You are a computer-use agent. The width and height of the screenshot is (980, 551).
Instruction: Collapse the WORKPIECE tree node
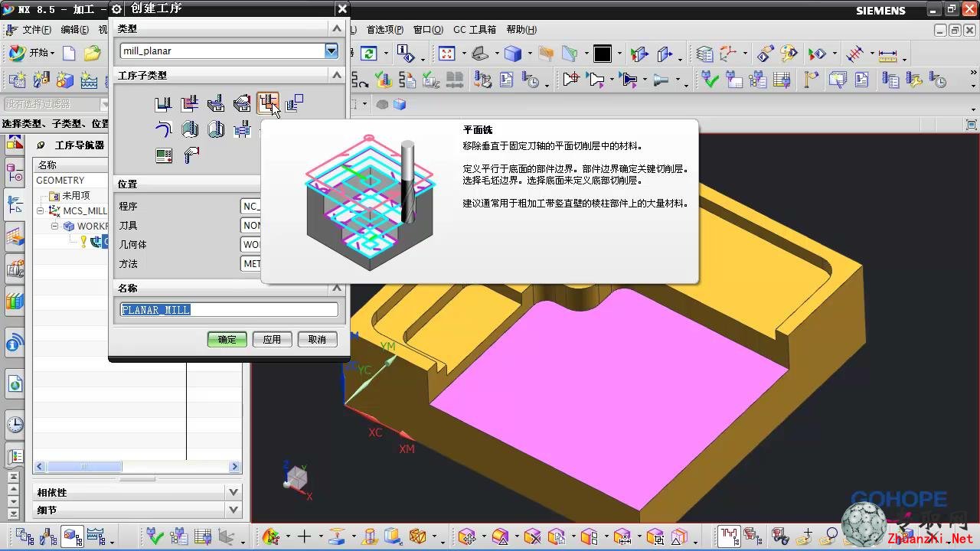tap(55, 227)
